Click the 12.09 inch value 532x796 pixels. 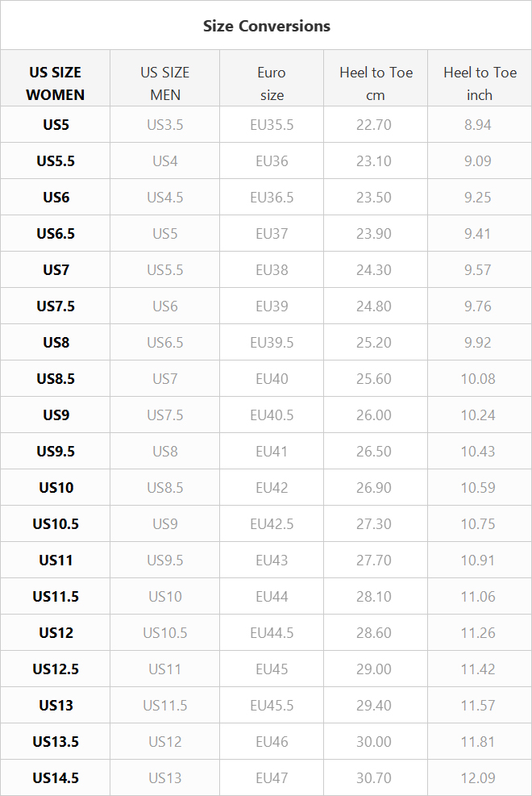478,778
